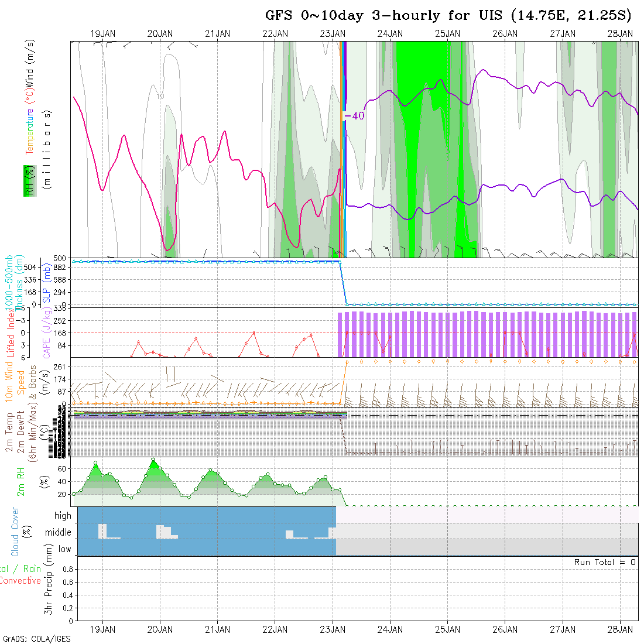This screenshot has width=644, height=644.
Task: Click the 28JAN label on top axis
Action: tap(619, 34)
